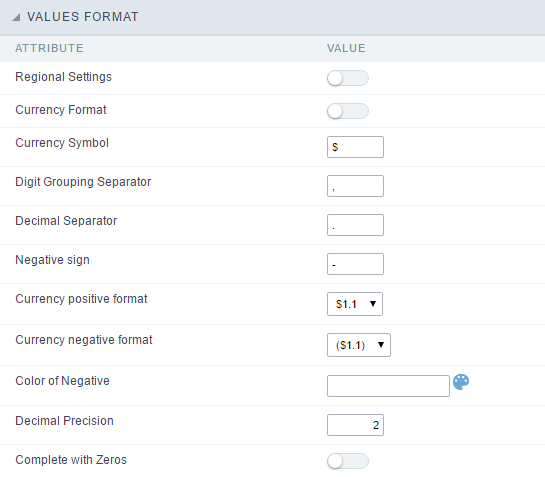The height and width of the screenshot is (477, 545).
Task: Turn on Complete with Zeros switch
Action: [x=348, y=461]
